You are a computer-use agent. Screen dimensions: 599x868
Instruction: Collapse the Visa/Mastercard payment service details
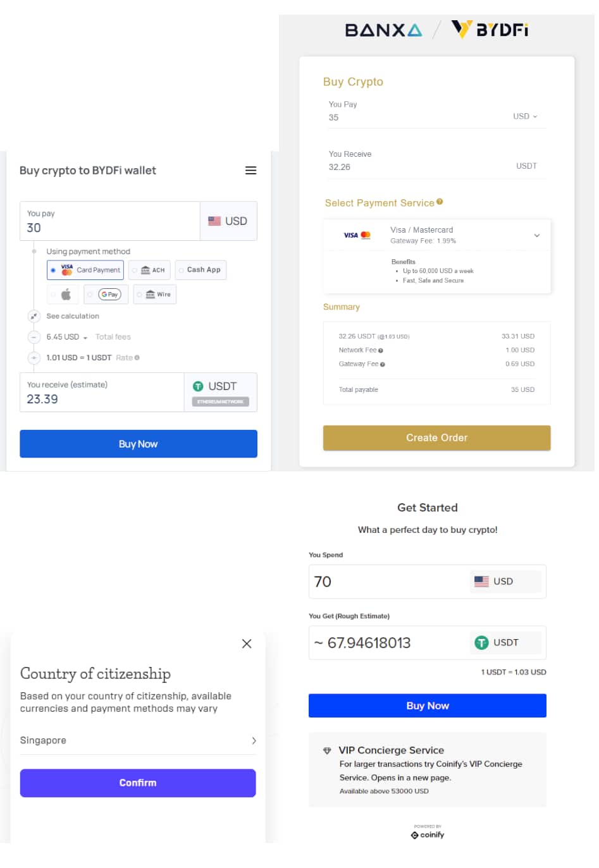(537, 235)
